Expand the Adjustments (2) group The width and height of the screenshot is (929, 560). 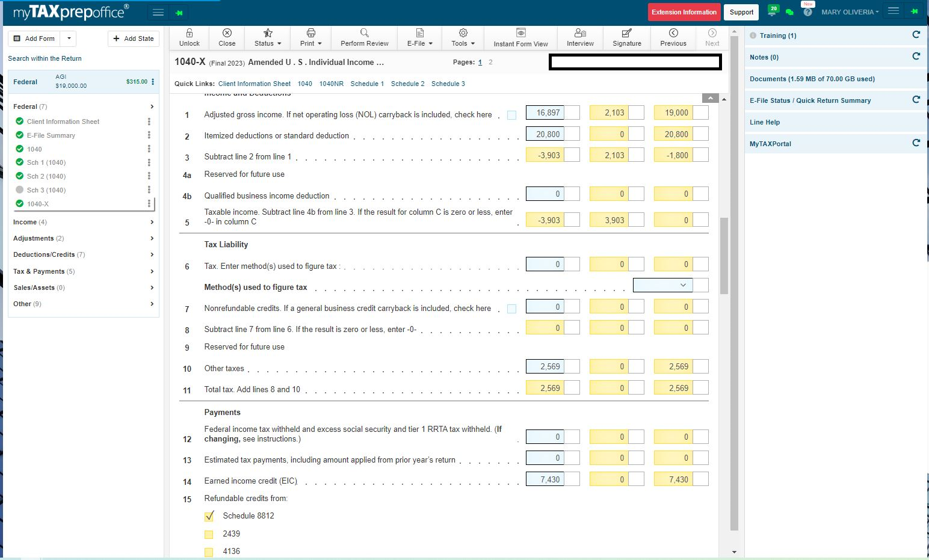click(83, 238)
